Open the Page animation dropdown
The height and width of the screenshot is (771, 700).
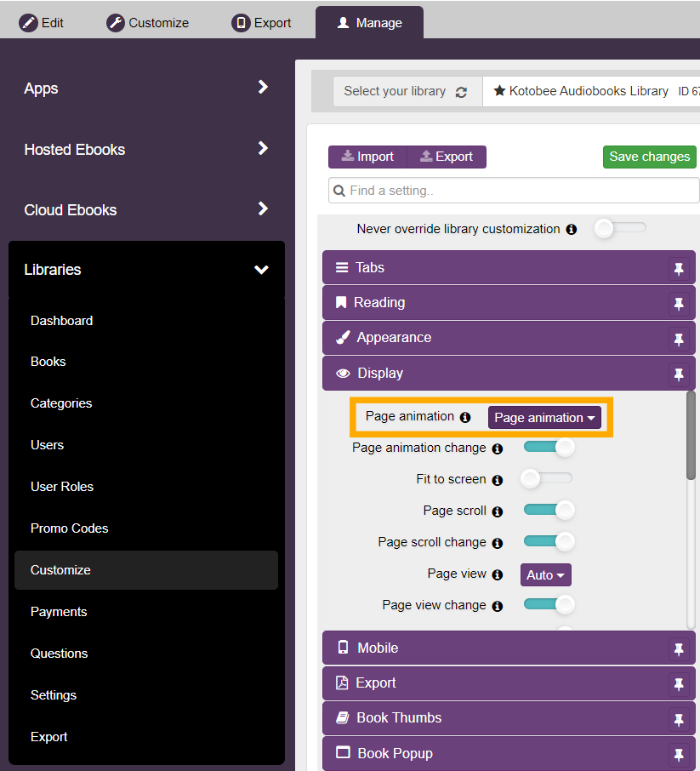click(x=544, y=418)
